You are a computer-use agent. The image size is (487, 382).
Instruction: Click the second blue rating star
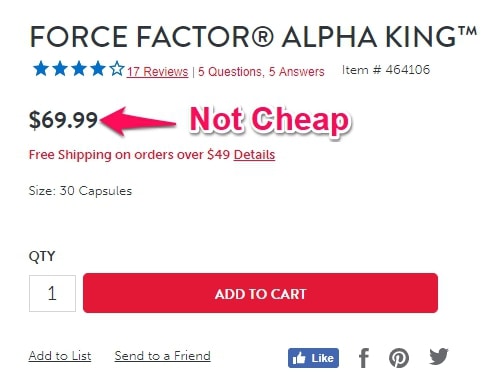tap(60, 69)
